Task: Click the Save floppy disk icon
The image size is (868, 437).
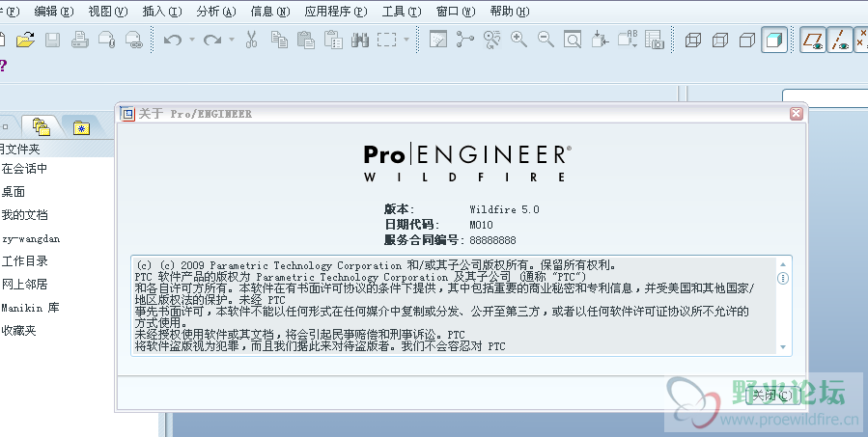Action: click(52, 40)
